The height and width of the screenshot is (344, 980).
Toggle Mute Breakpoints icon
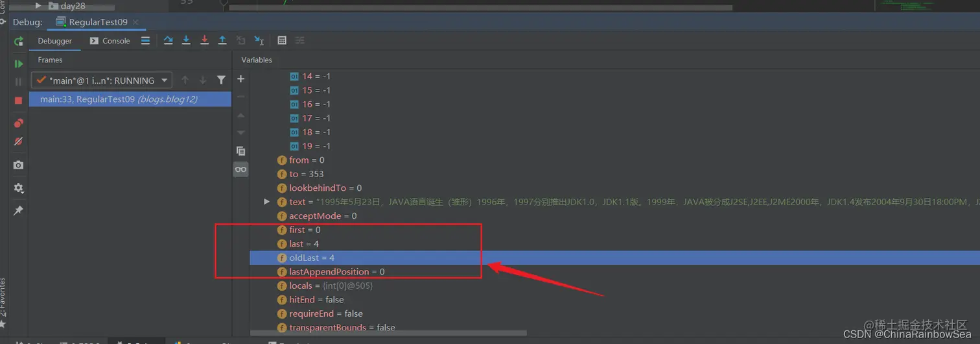coord(18,141)
